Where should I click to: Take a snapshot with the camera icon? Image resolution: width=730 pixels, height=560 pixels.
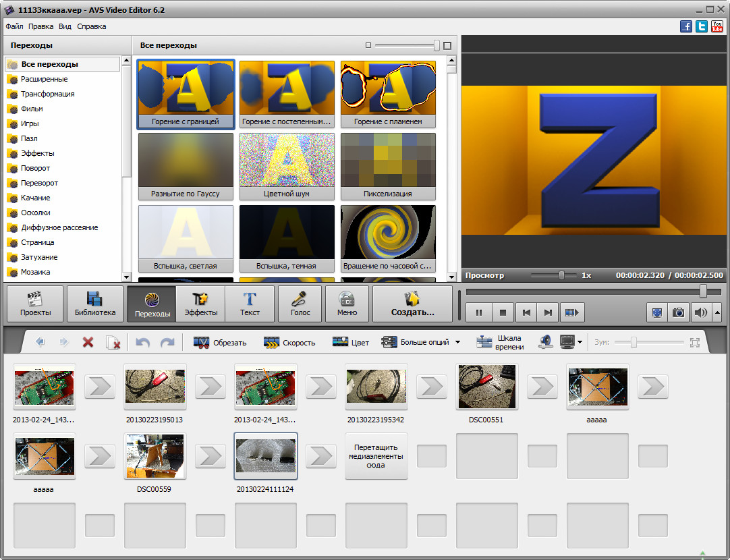pyautogui.click(x=678, y=312)
